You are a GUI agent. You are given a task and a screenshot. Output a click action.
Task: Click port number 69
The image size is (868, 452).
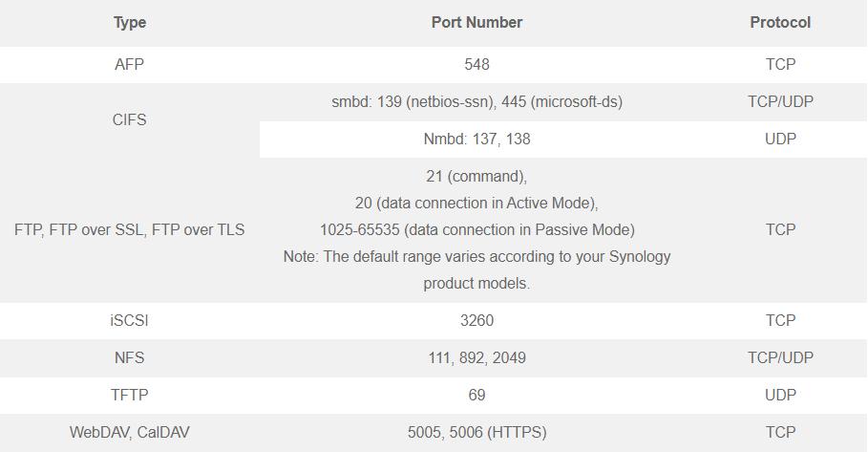[476, 395]
